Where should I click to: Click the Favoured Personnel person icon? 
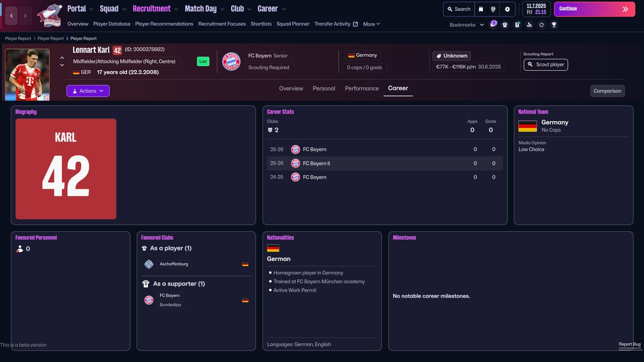point(20,249)
